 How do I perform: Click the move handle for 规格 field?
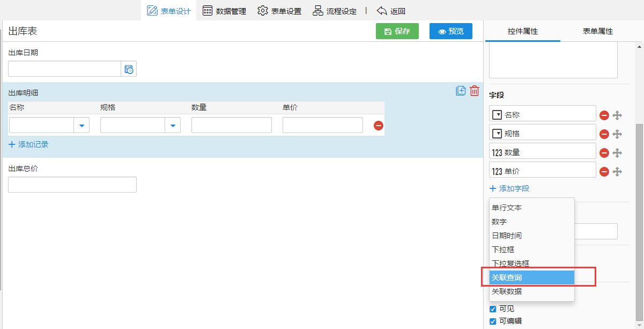point(617,134)
